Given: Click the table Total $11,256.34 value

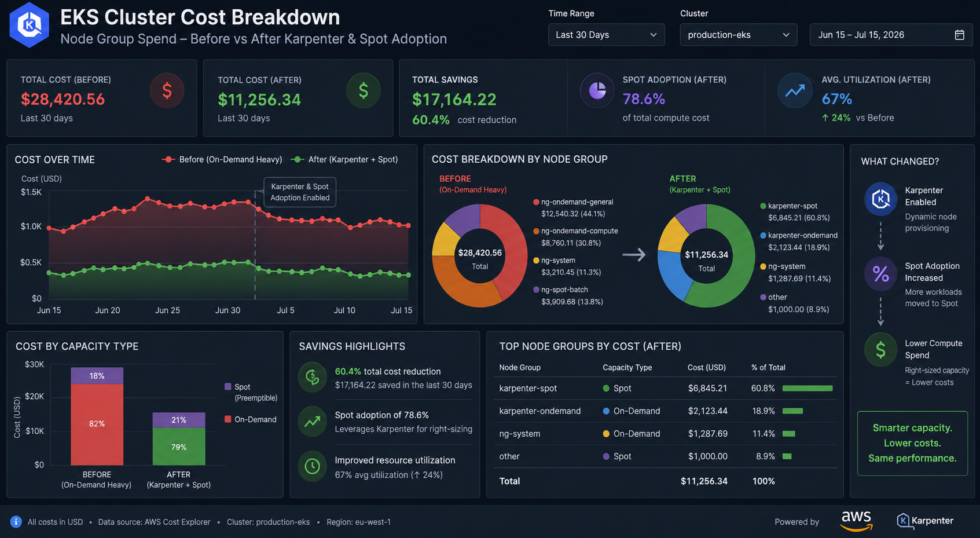Looking at the screenshot, I should coord(704,481).
